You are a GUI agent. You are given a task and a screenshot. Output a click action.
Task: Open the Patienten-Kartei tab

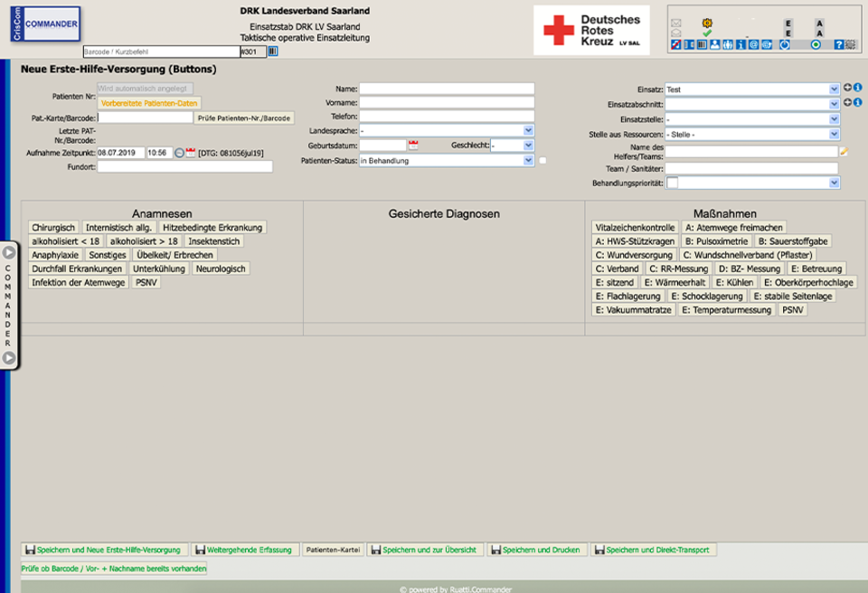(x=332, y=550)
